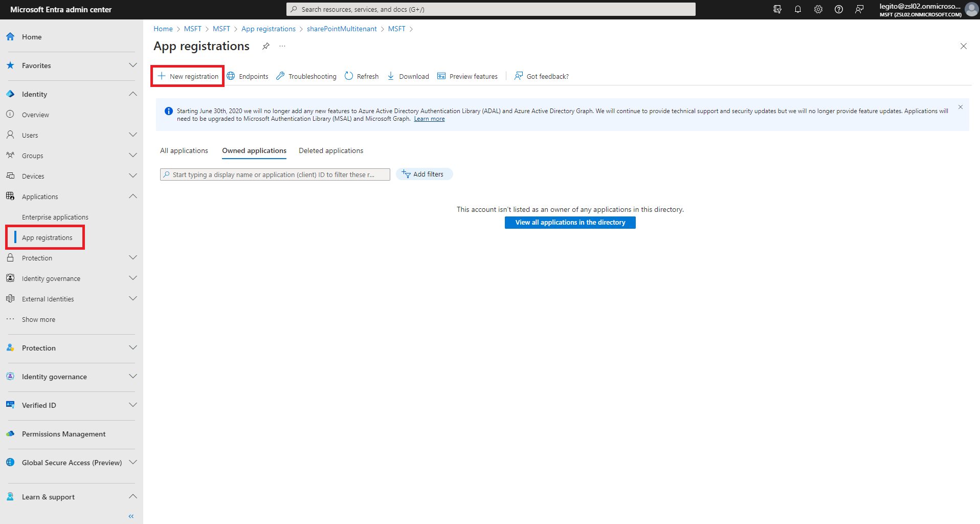Click the application filter search box

click(x=275, y=174)
